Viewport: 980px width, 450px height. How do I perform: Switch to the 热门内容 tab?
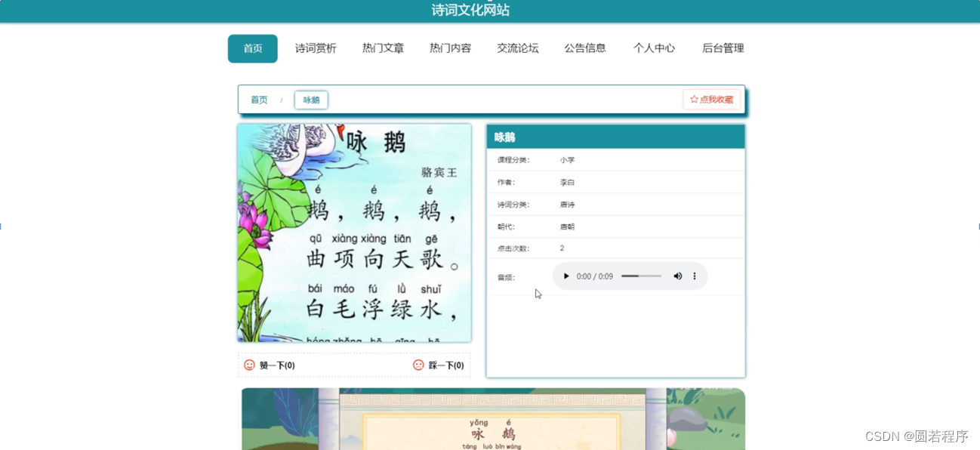450,48
